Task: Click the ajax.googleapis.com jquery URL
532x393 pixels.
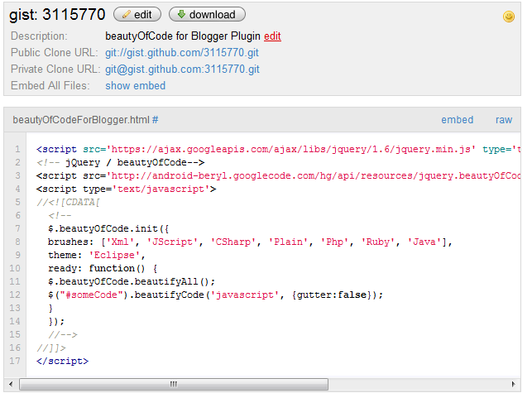Action: (x=291, y=149)
